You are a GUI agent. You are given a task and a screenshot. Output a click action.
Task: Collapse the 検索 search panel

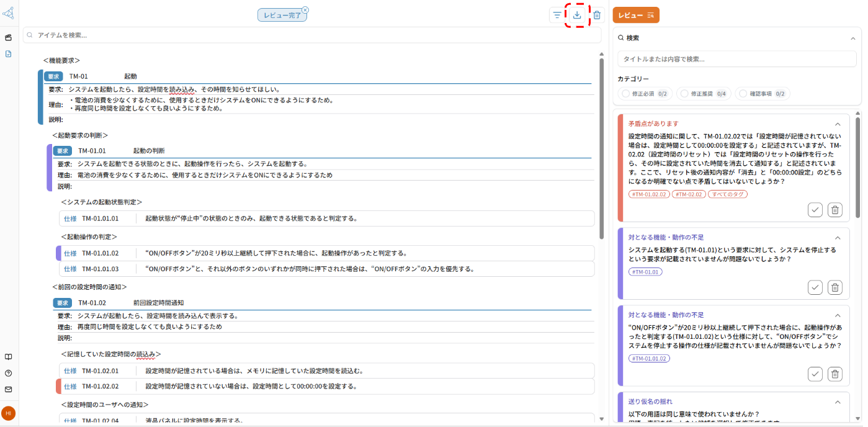tap(854, 37)
